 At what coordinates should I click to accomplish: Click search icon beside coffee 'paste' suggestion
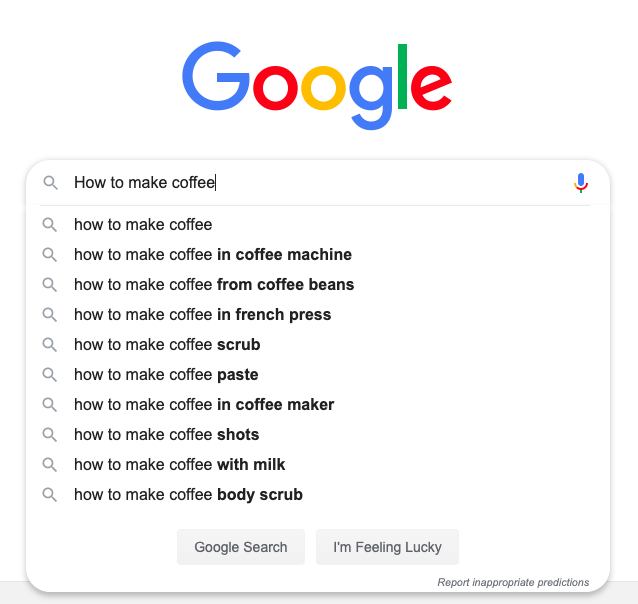(x=49, y=375)
